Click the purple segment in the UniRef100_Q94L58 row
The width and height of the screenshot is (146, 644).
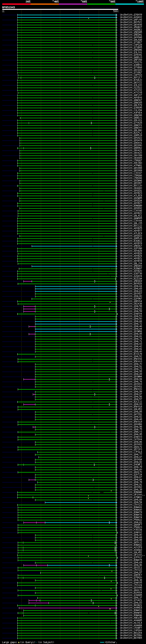click(29, 306)
